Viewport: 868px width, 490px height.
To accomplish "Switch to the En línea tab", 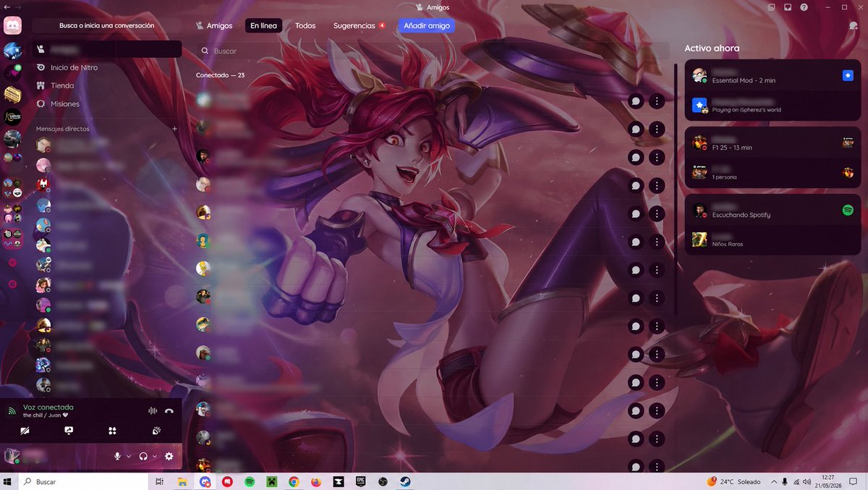I will (x=263, y=25).
